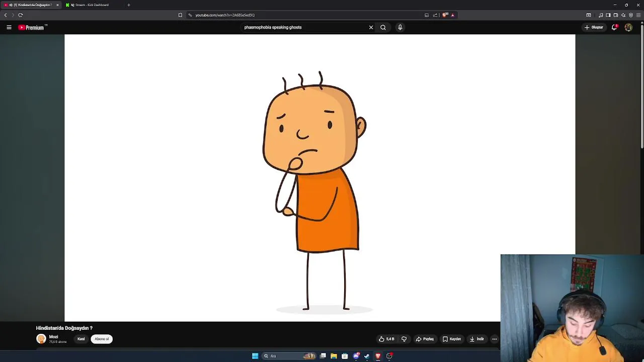This screenshot has height=362, width=644.
Task: Open Brave VPN shield icon
Action: pyautogui.click(x=631, y=15)
